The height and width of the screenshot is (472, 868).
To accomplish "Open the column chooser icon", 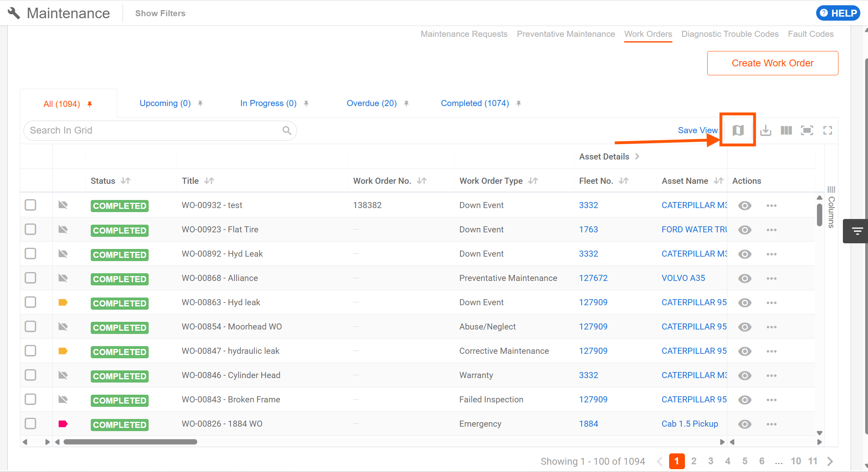I will pyautogui.click(x=786, y=130).
